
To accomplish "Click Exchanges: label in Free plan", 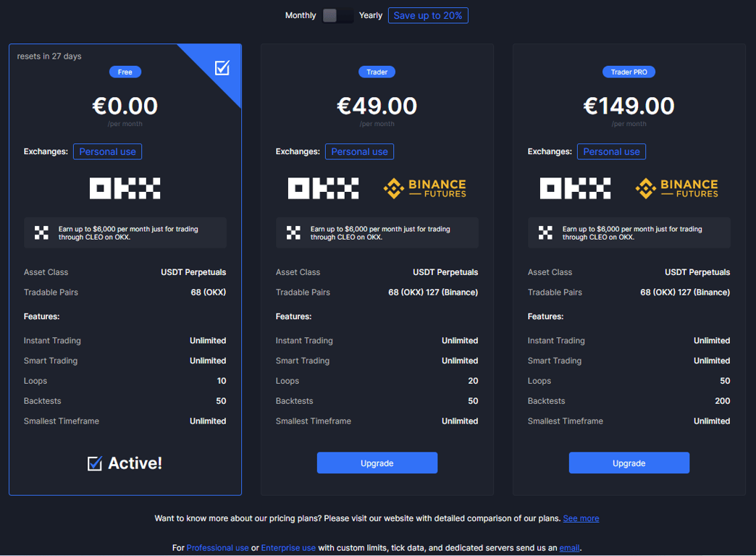I will tap(46, 151).
